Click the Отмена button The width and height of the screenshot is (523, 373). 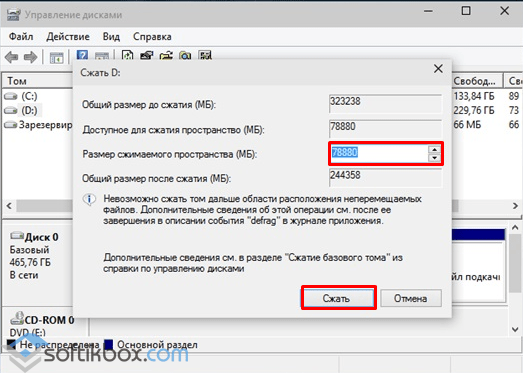(411, 298)
